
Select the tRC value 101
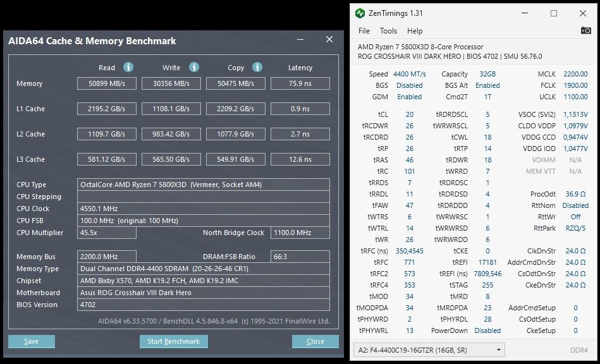[410, 171]
